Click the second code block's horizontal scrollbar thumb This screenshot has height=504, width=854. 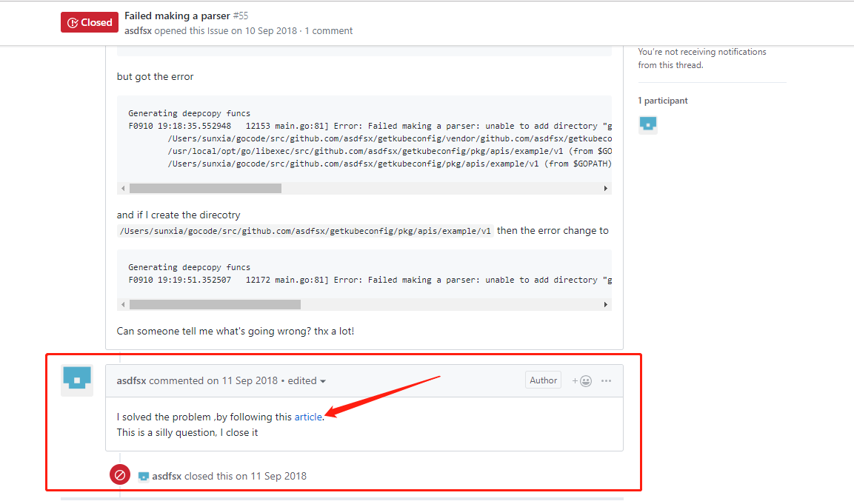215,305
